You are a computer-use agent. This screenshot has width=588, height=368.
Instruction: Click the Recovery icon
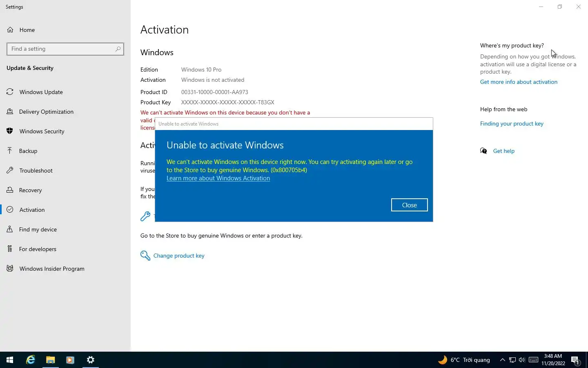10,190
